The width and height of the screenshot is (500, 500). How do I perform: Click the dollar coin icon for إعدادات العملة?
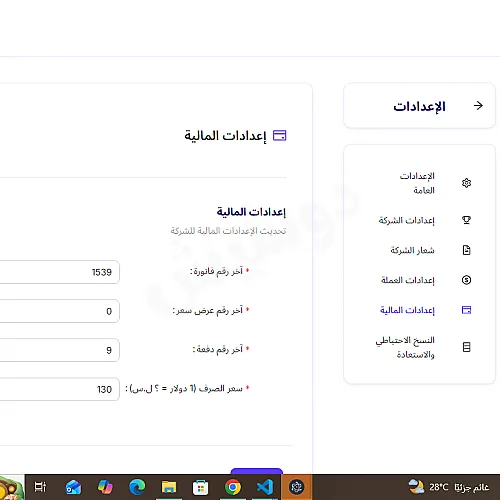click(466, 280)
